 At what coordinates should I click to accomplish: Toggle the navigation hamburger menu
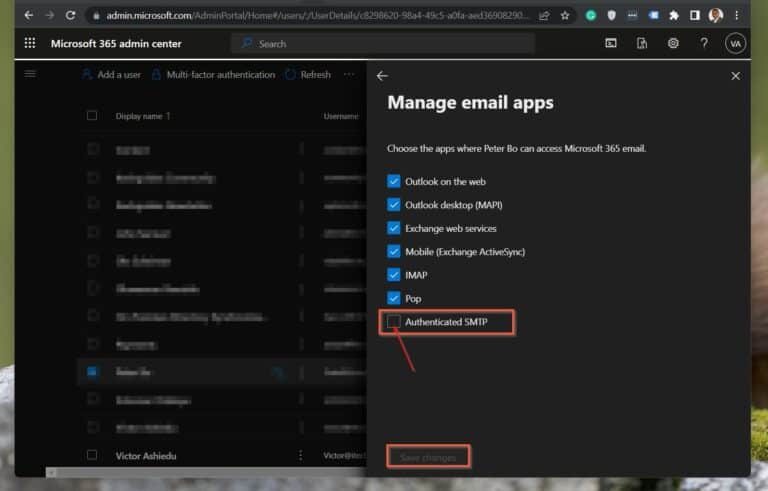30,74
